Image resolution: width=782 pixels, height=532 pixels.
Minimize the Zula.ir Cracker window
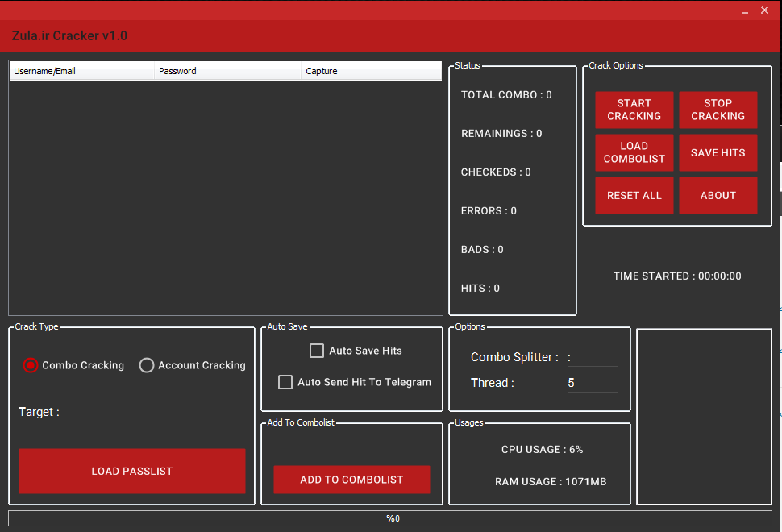(x=743, y=10)
